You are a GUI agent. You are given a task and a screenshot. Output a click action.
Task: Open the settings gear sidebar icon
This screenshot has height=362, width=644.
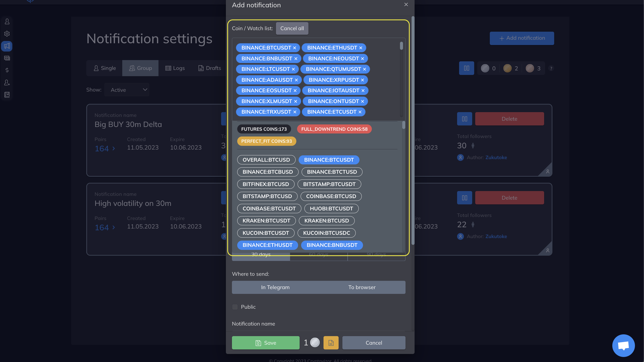pyautogui.click(x=7, y=34)
